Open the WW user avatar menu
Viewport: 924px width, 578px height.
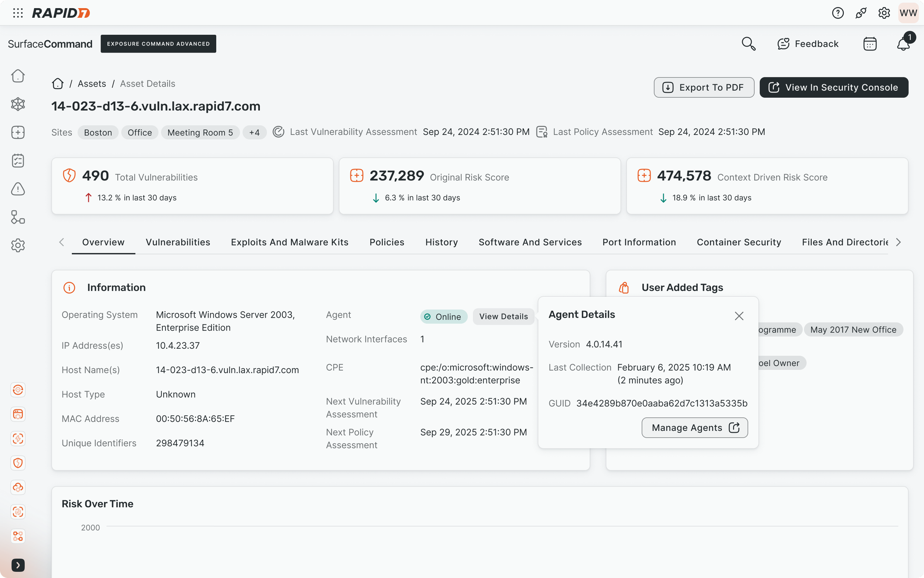click(x=908, y=13)
